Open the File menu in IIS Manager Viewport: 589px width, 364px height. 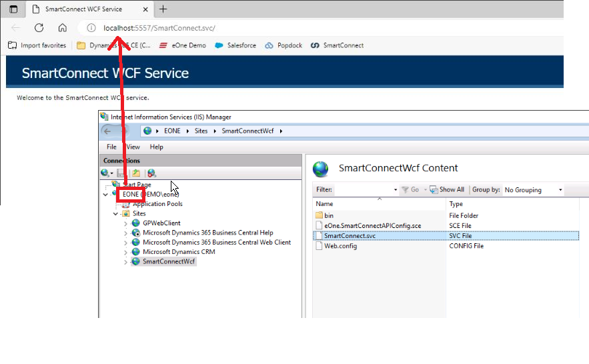[111, 147]
